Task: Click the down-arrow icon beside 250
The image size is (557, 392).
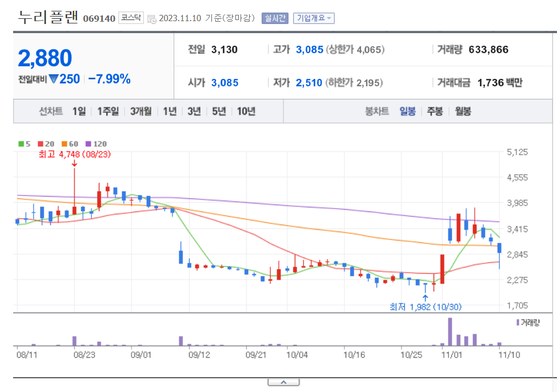Action: tap(54, 78)
